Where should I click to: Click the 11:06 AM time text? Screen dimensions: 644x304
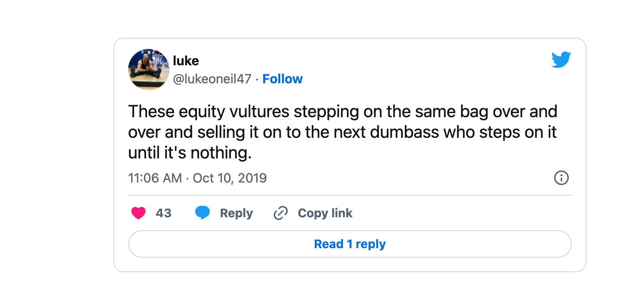pos(155,178)
